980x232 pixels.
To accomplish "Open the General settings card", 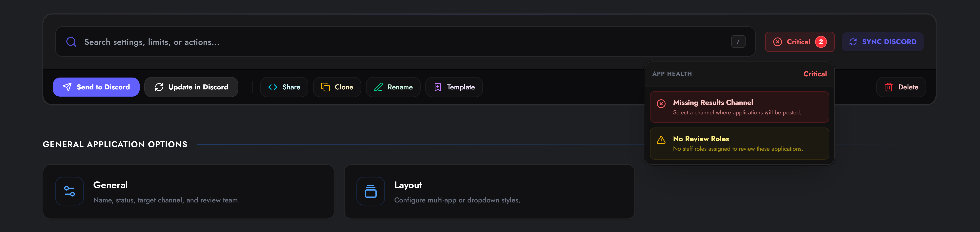I will (188, 192).
